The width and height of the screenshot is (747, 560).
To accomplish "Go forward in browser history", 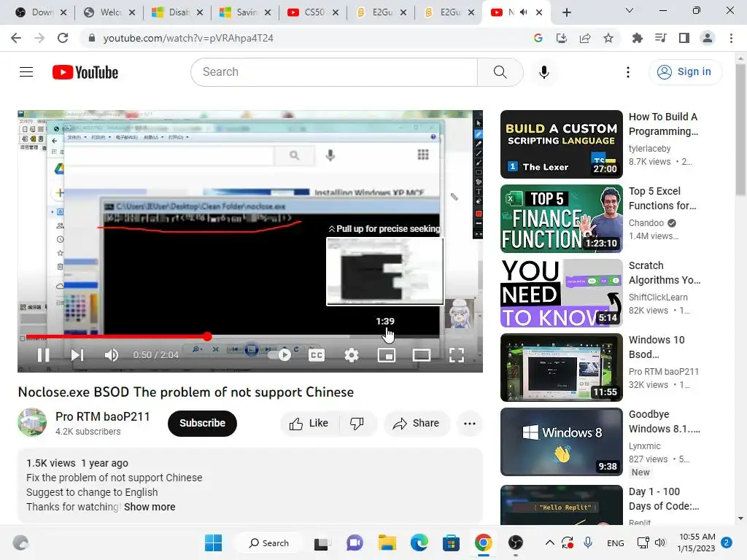I will click(x=39, y=38).
